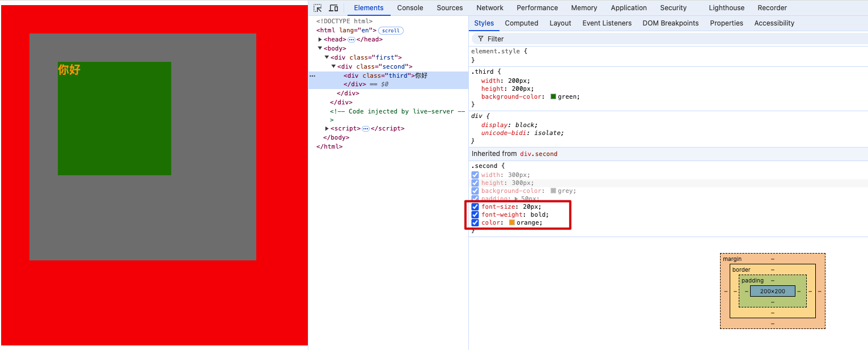Viewport: 868px width, 350px height.
Task: Click the .second rule selector
Action: click(x=484, y=166)
